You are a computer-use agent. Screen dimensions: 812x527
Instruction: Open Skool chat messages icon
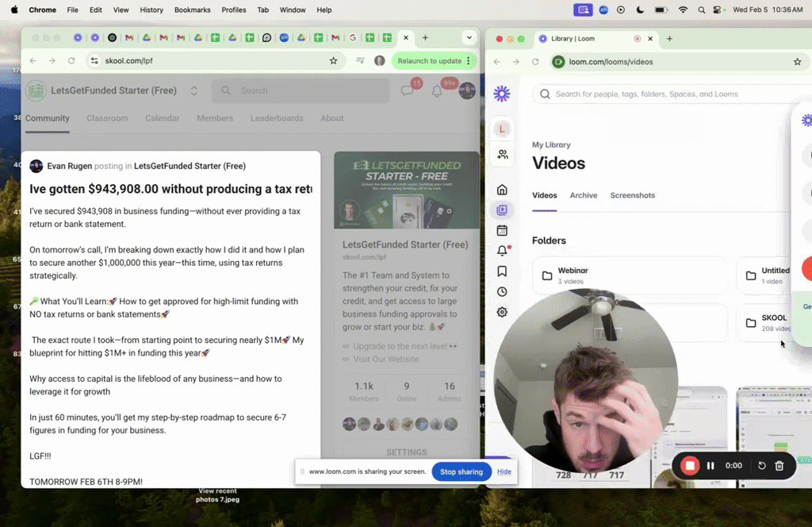[408, 90]
